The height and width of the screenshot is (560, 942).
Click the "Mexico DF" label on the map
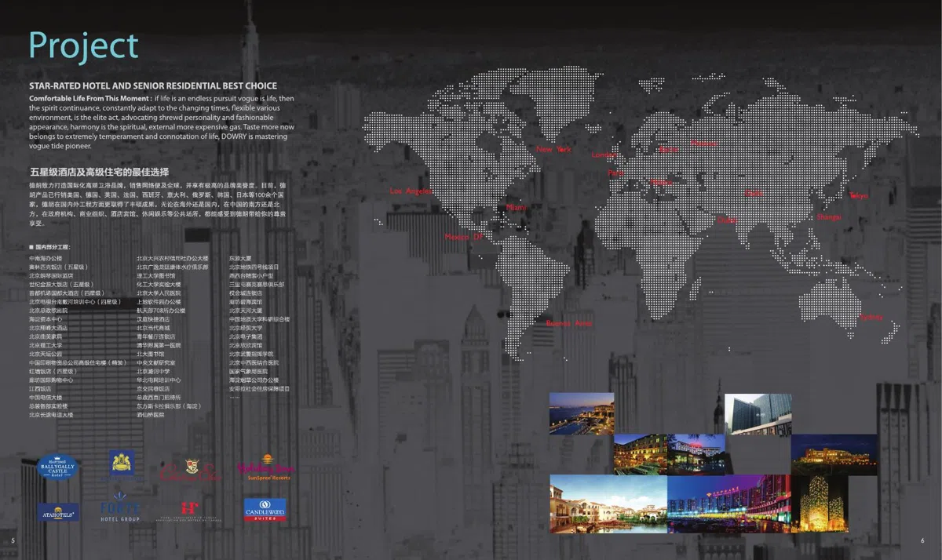point(464,237)
